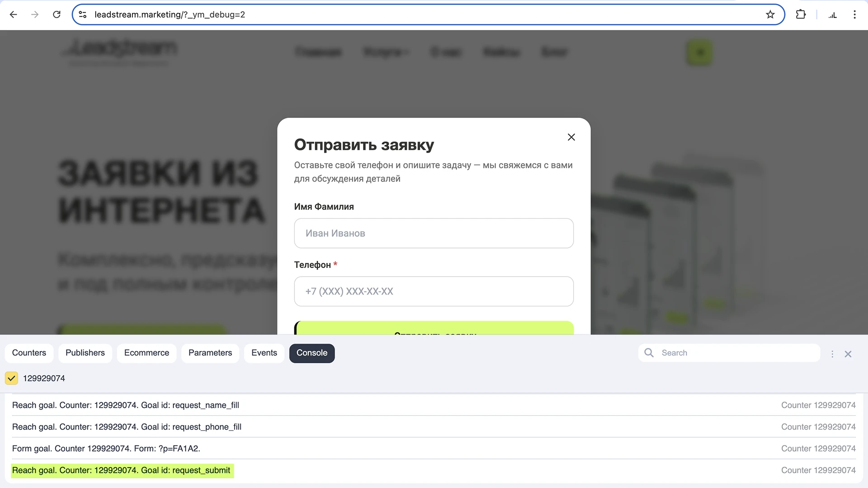This screenshot has width=868, height=488.
Task: Select the Form goal ?p=FA1A2 log row
Action: [x=434, y=449]
